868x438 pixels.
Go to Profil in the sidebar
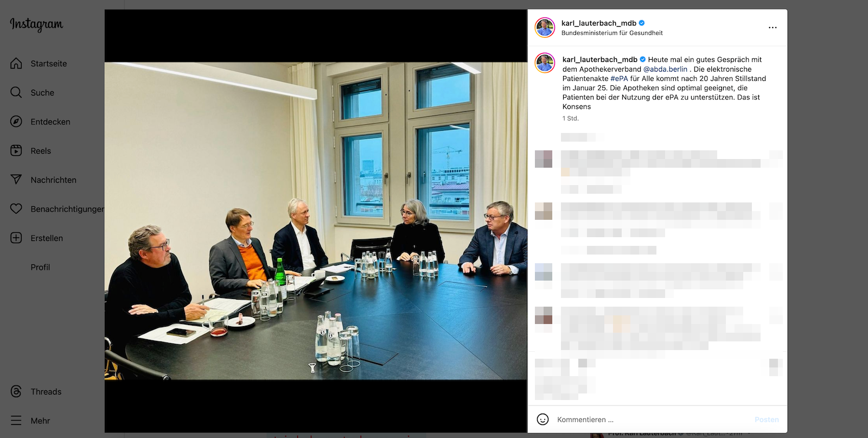[40, 267]
